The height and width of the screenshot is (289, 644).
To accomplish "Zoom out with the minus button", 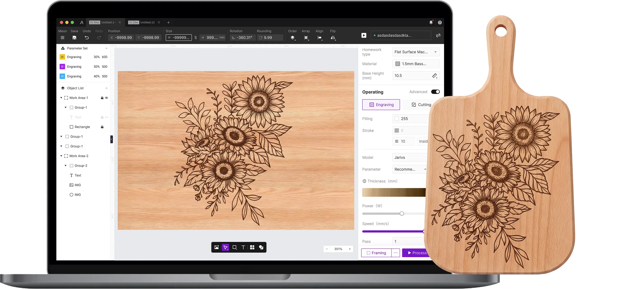I will tap(327, 249).
